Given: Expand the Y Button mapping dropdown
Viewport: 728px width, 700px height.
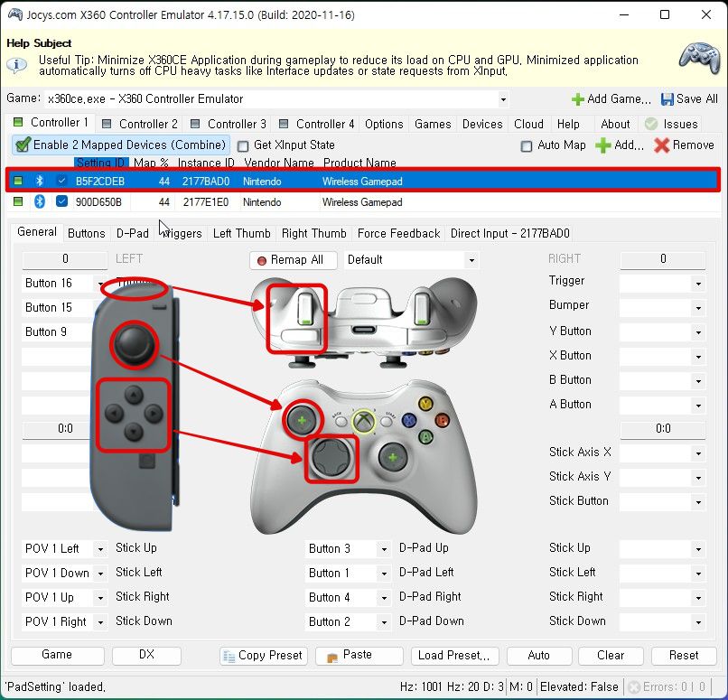Looking at the screenshot, I should point(698,332).
